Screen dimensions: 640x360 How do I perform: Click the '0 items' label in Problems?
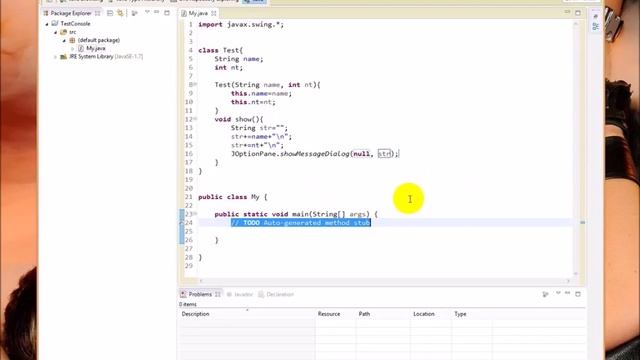pyautogui.click(x=188, y=304)
